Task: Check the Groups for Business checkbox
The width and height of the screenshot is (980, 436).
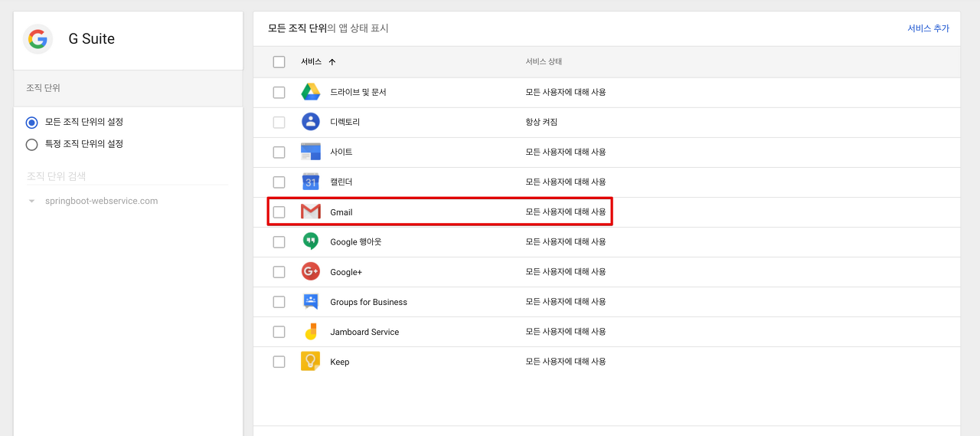Action: tap(279, 301)
